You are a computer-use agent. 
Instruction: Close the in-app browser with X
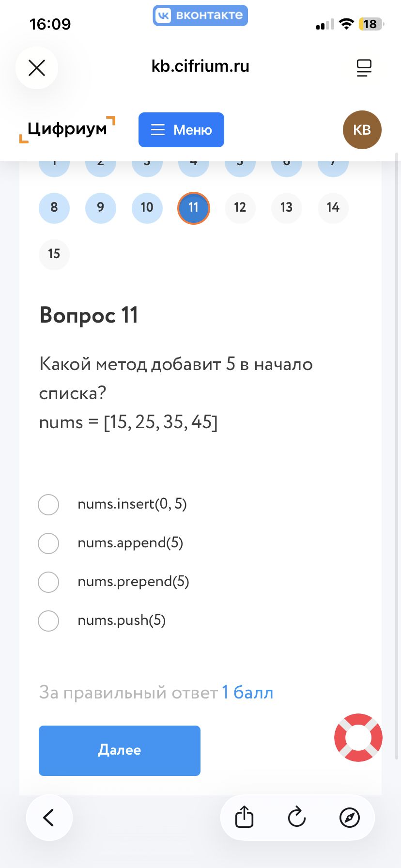click(37, 68)
